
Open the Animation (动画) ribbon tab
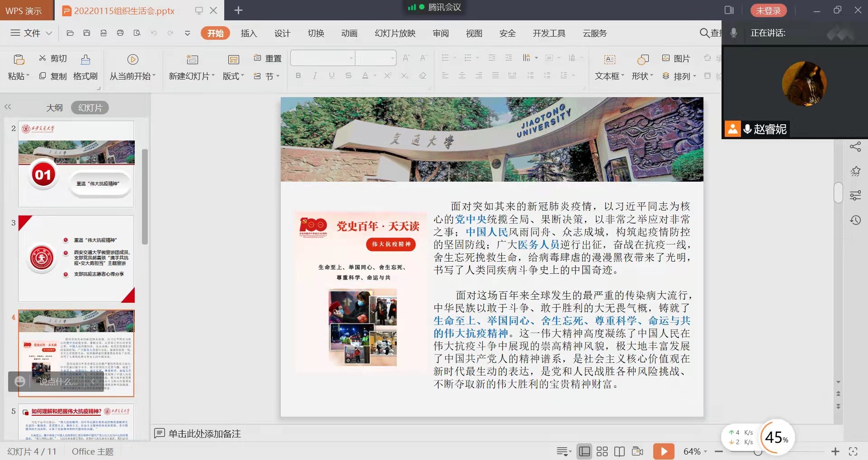[x=349, y=33]
